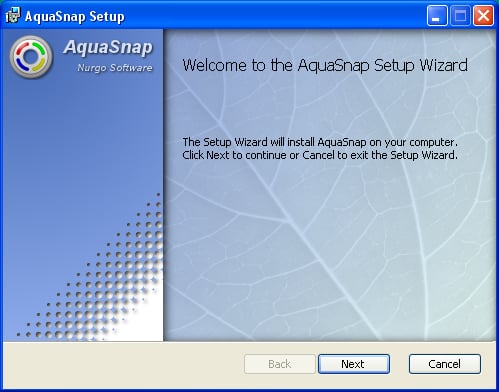Viewport: 499px width, 392px height.
Task: Click the Next button to continue setup
Action: pos(354,364)
